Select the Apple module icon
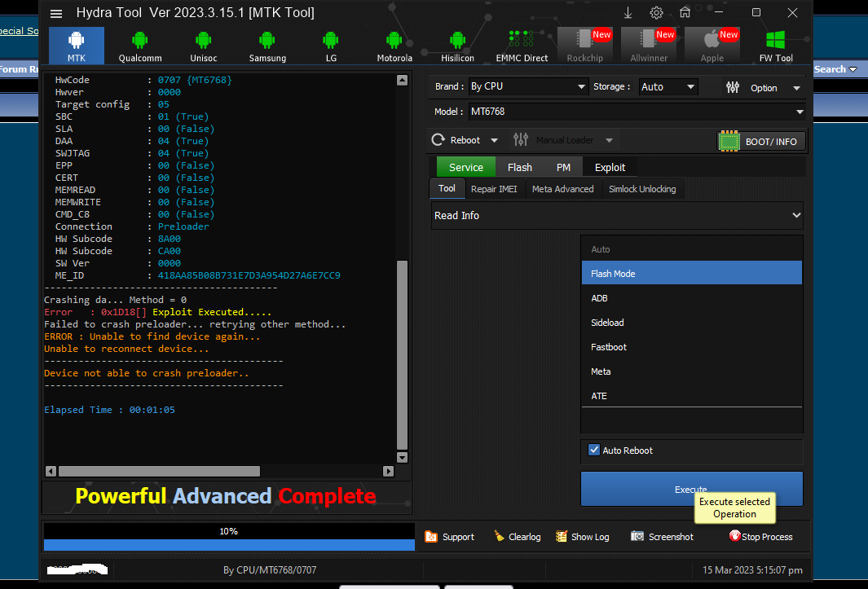Screen dimensions: 868x589 [x=712, y=46]
